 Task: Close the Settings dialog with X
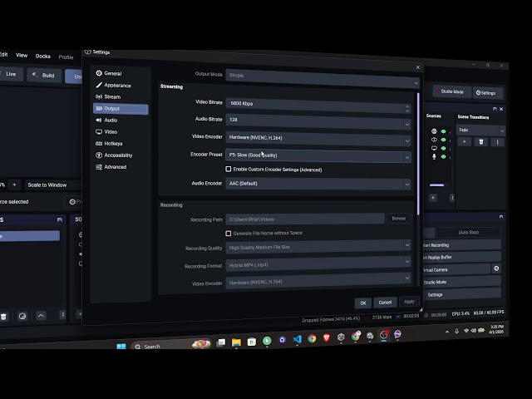[x=418, y=67]
